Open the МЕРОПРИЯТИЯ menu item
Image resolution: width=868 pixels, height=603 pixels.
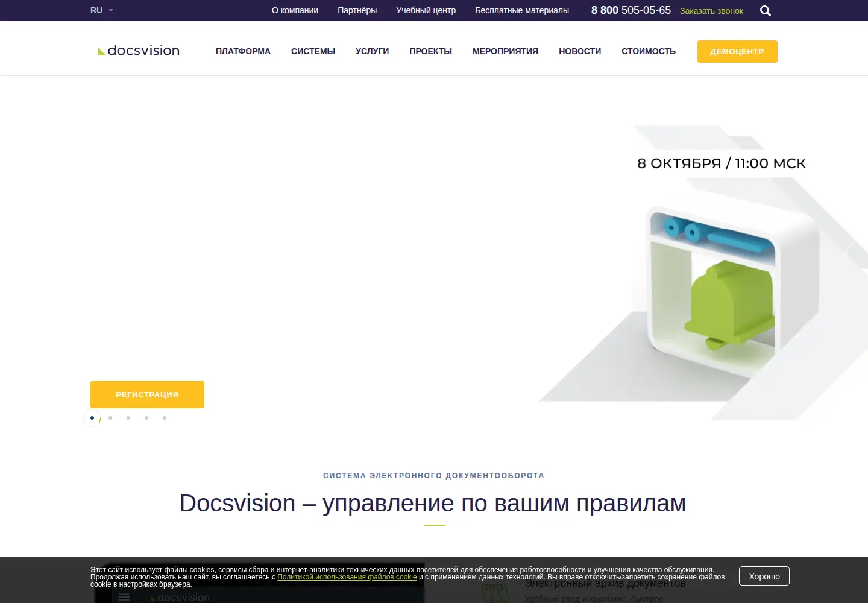coord(505,51)
